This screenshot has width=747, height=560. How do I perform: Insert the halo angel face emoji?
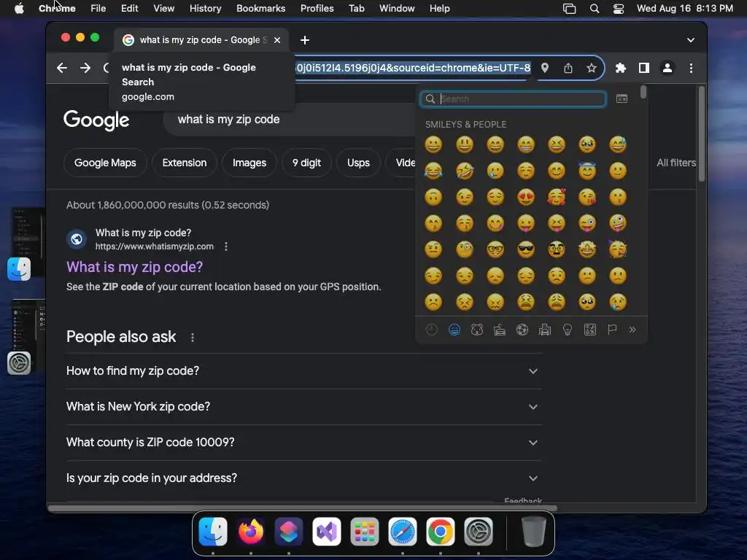(x=587, y=171)
